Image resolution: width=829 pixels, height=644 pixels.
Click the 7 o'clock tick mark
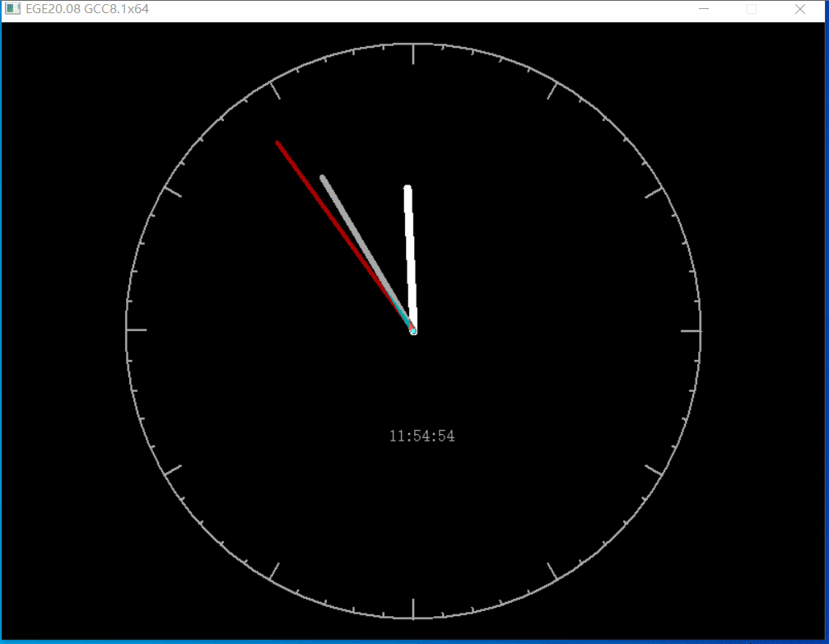[x=274, y=572]
